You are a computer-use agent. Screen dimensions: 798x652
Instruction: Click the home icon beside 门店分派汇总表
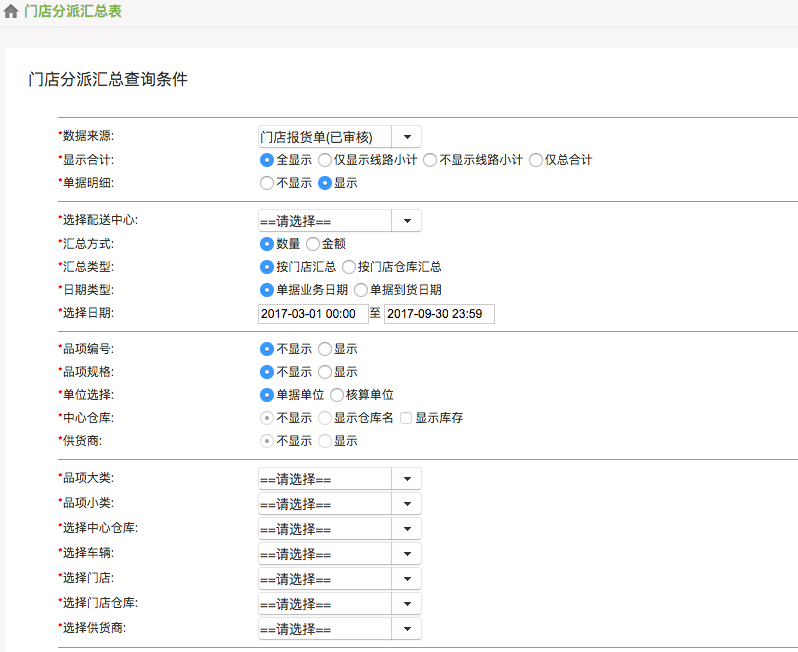pos(11,11)
